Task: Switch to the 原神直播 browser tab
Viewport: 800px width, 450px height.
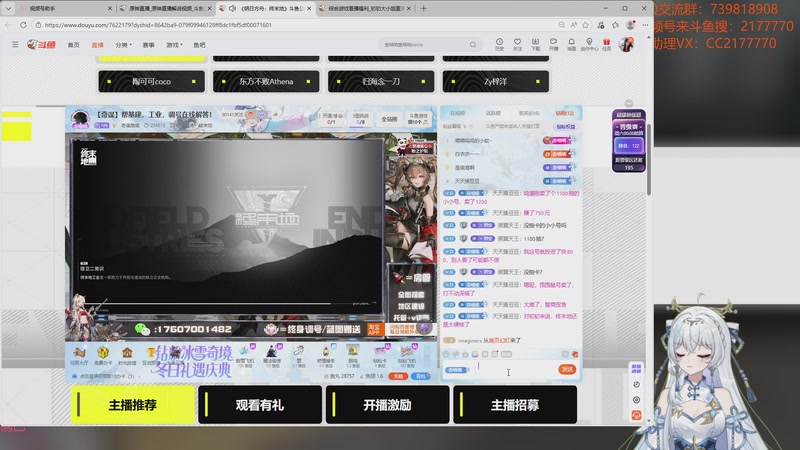Action: 165,8
